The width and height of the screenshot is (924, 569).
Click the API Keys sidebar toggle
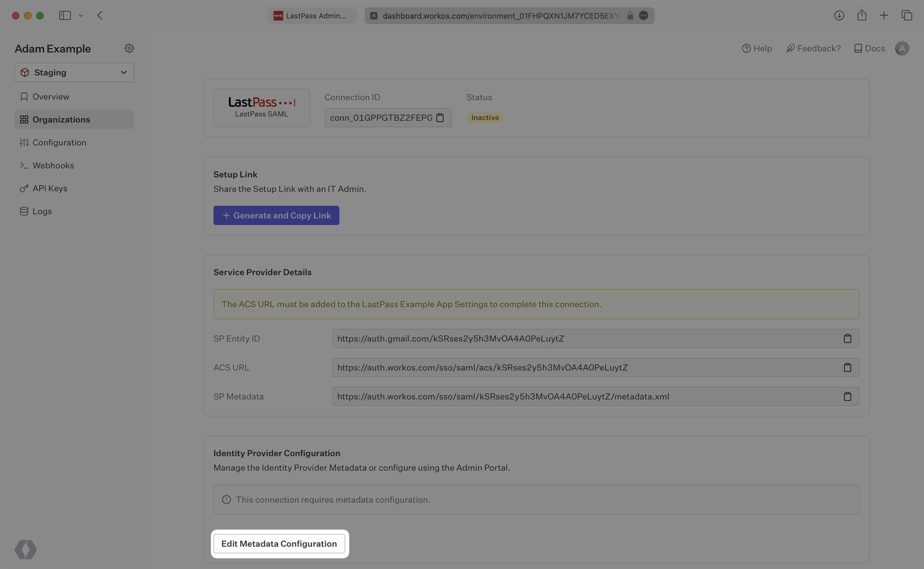(50, 187)
